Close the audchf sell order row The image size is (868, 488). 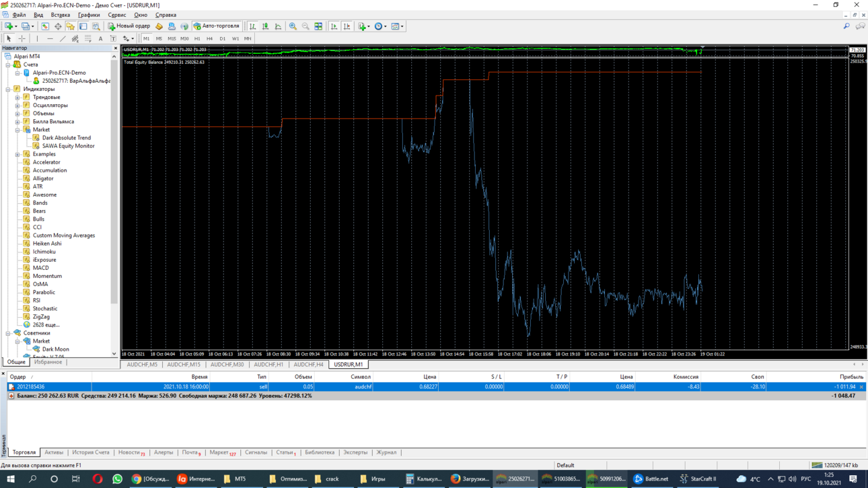point(861,387)
